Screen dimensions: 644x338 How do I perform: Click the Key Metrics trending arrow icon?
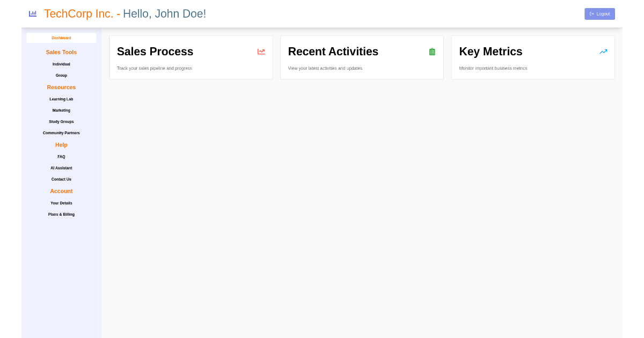tap(603, 52)
